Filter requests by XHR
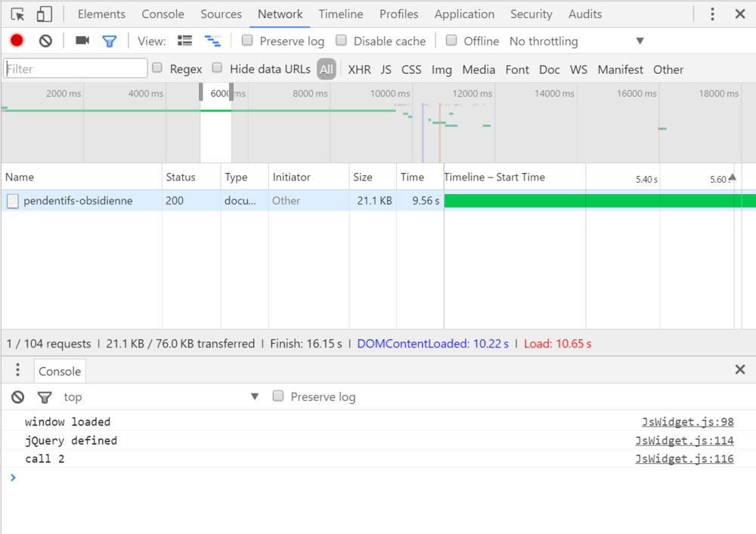This screenshot has height=534, width=756. coord(359,69)
